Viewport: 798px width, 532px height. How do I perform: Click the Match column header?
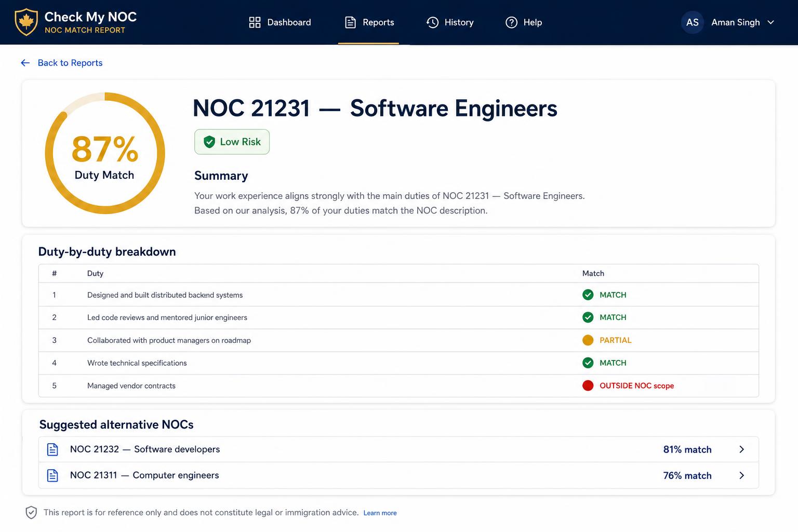pyautogui.click(x=593, y=273)
